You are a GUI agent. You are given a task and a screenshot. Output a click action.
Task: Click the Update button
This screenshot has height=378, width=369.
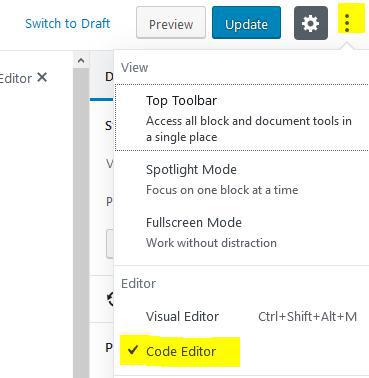[x=246, y=23]
